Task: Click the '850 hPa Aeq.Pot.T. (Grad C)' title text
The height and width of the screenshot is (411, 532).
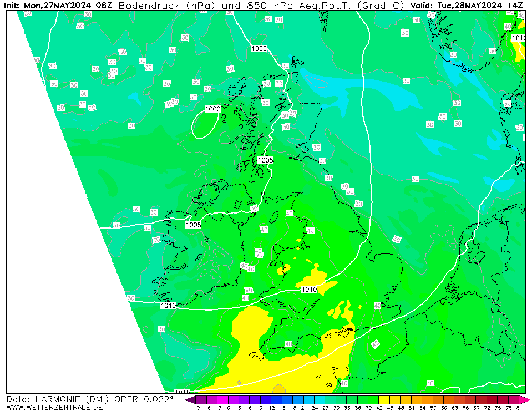Action: [326, 6]
